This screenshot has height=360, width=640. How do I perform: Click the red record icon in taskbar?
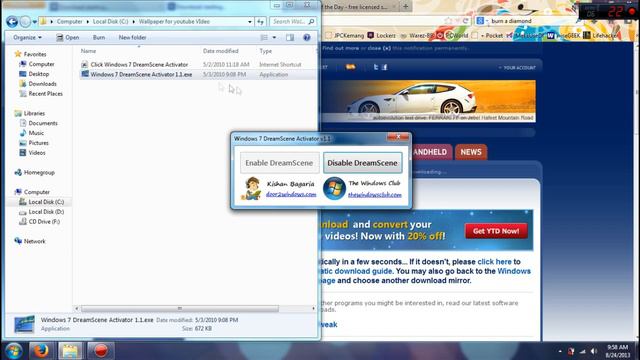[x=100, y=351]
